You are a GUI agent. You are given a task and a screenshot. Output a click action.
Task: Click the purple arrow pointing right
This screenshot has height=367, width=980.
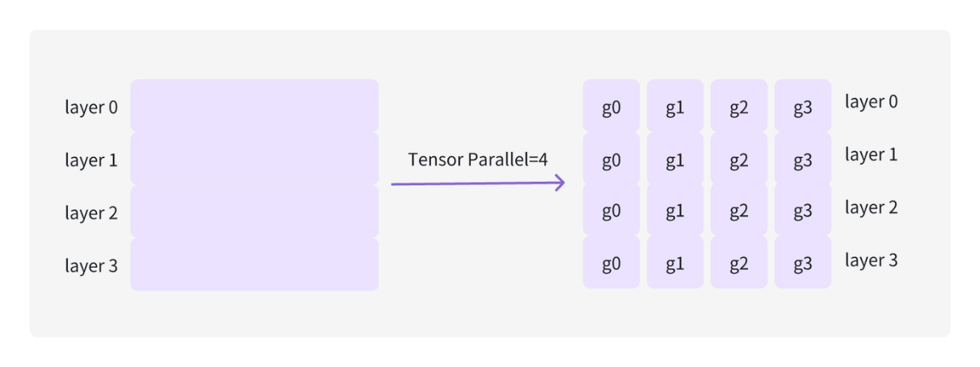pyautogui.click(x=478, y=183)
